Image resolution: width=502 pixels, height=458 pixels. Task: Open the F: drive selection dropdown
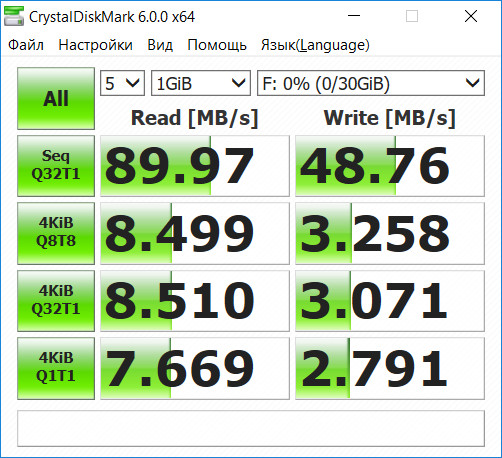pos(371,83)
